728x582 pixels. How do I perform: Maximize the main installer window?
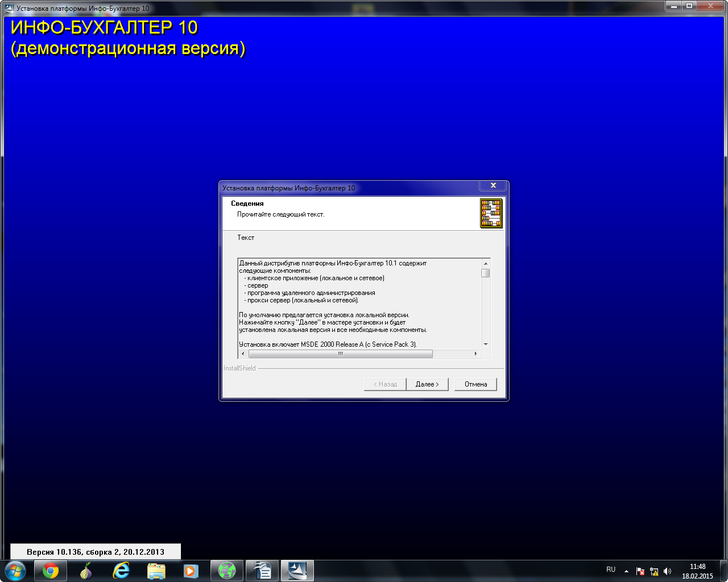(689, 6)
